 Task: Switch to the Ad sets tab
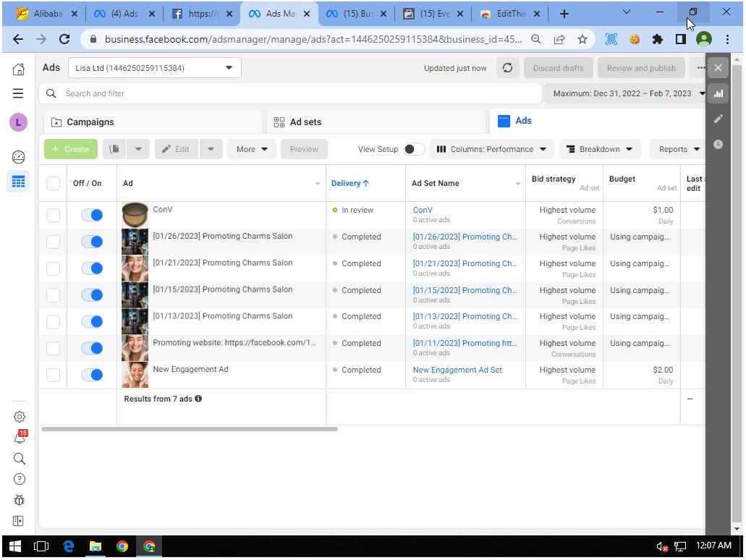pyautogui.click(x=376, y=122)
